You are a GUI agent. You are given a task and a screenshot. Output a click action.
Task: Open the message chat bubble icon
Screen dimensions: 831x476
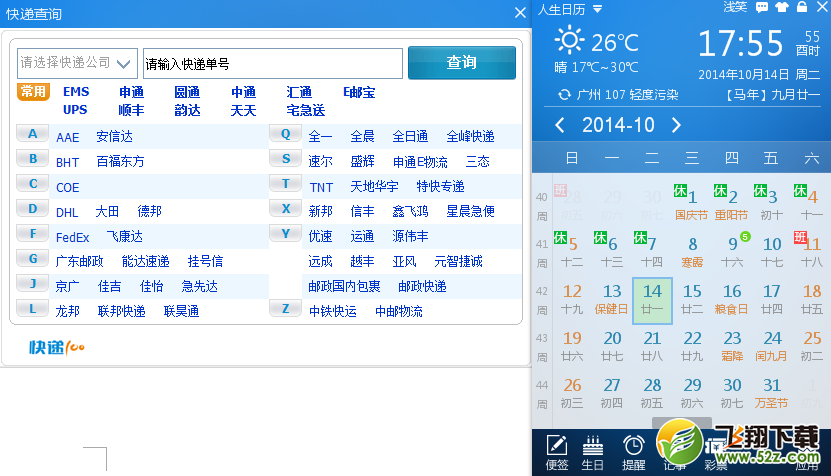coord(762,7)
